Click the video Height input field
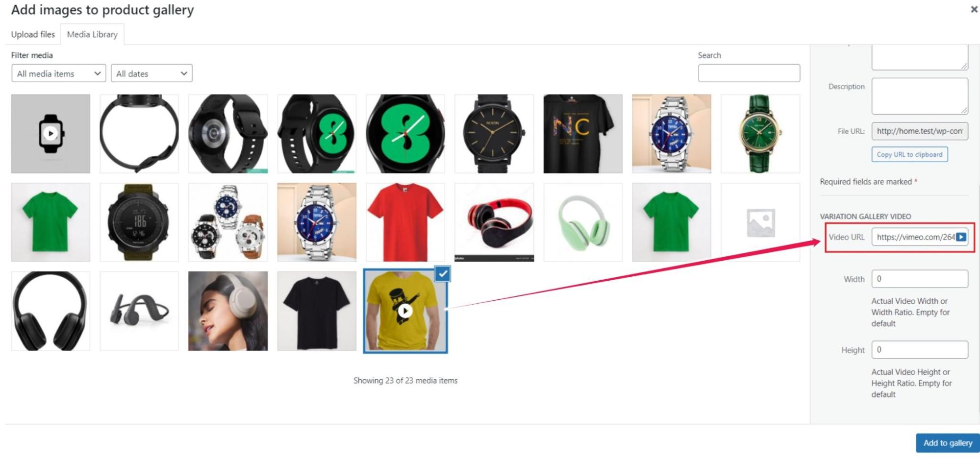Screen dimensions: 980x460 pos(920,350)
